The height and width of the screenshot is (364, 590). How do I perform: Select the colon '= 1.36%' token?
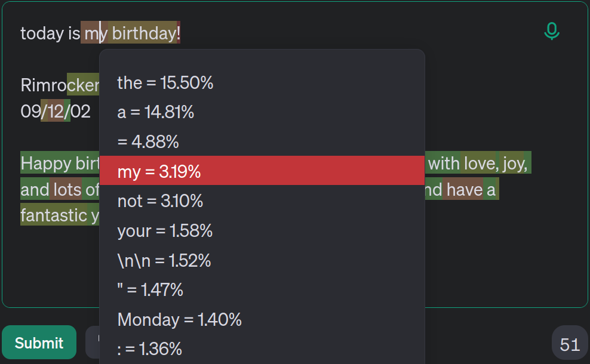tap(262, 348)
